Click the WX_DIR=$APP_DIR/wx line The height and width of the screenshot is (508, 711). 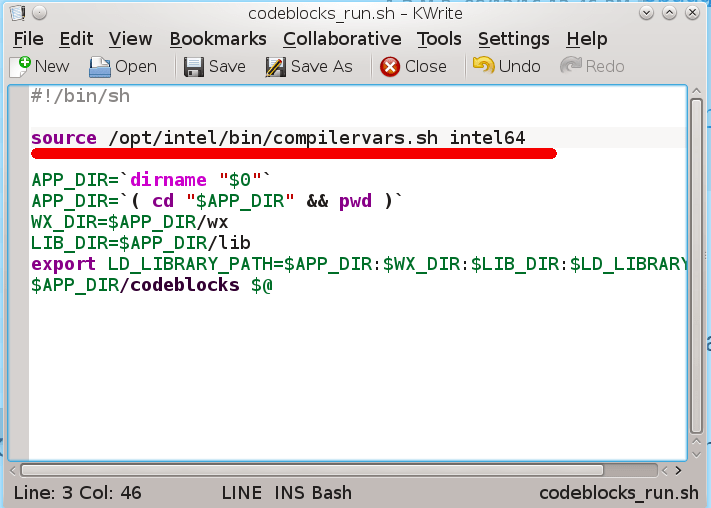tap(130, 222)
